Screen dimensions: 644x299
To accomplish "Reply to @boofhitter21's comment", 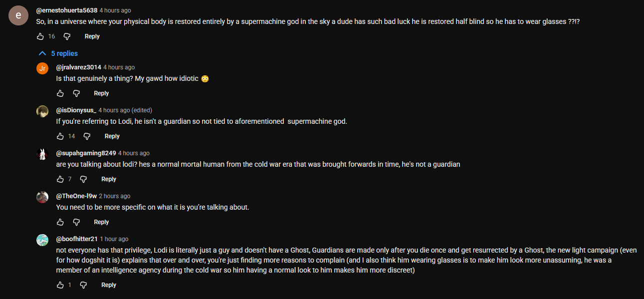I will 109,285.
